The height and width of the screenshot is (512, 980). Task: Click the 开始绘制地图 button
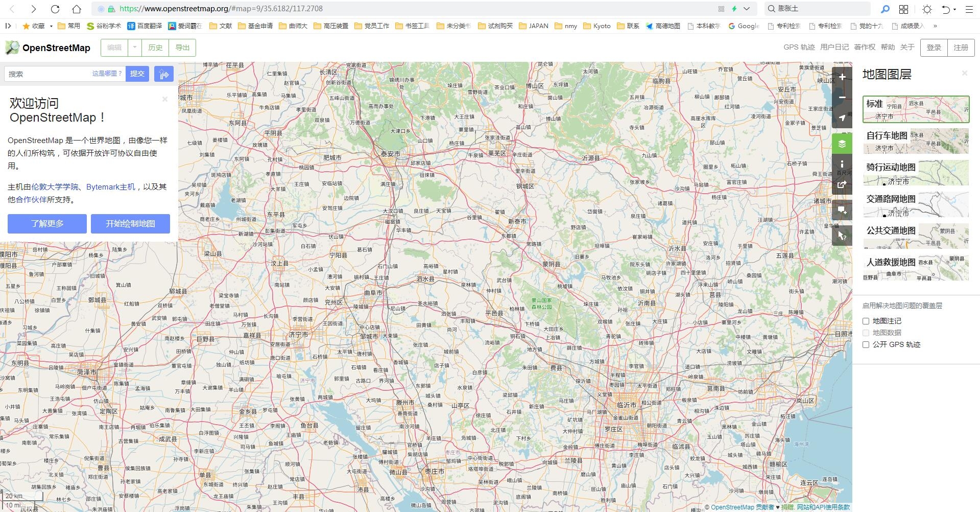130,224
